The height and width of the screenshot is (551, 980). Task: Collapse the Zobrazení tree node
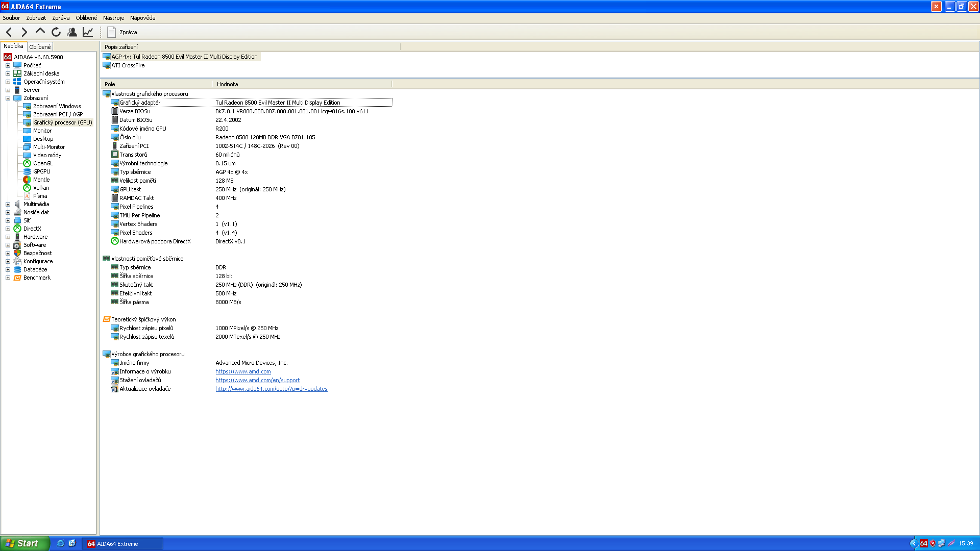pyautogui.click(x=8, y=98)
